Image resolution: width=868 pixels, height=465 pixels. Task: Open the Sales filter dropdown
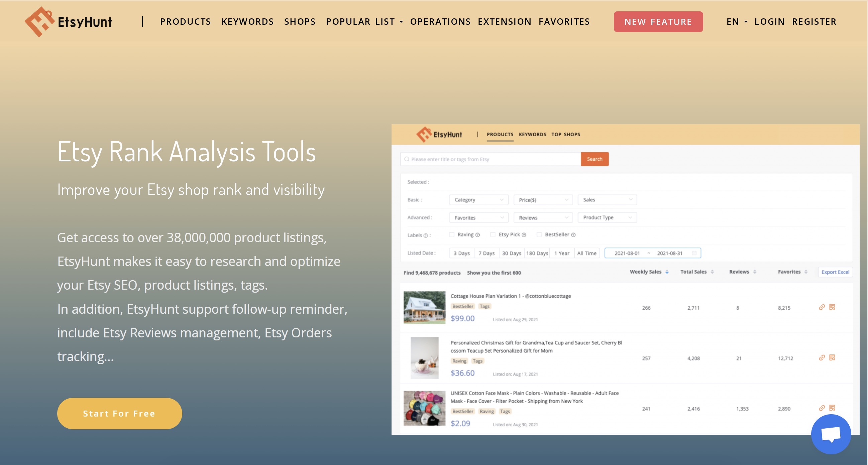(x=607, y=200)
